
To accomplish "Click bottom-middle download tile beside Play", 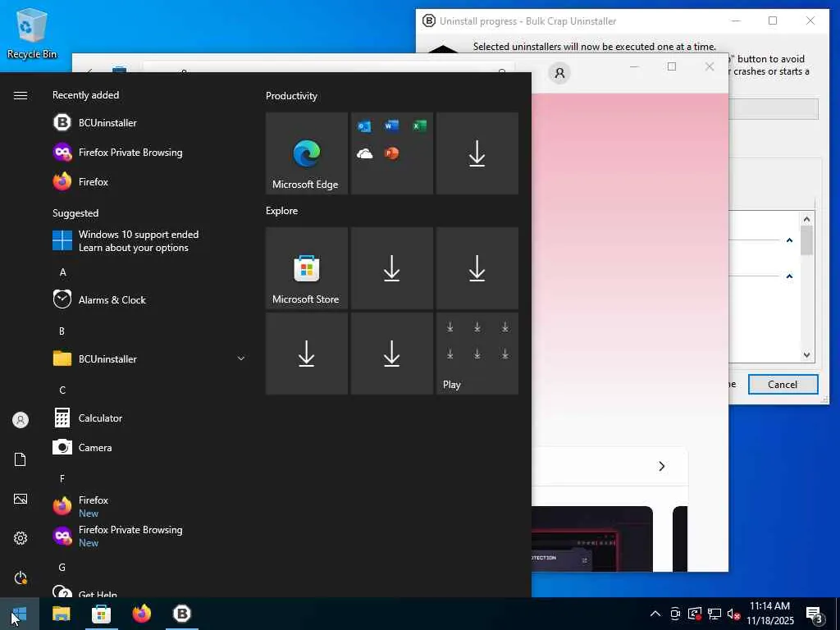I will 391,354.
